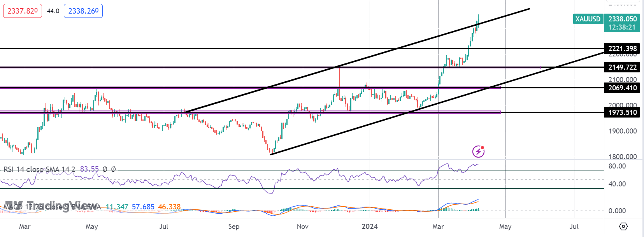Image resolution: width=644 pixels, height=237 pixels.
Task: Click the current price label 2338.050
Action: click(x=623, y=19)
